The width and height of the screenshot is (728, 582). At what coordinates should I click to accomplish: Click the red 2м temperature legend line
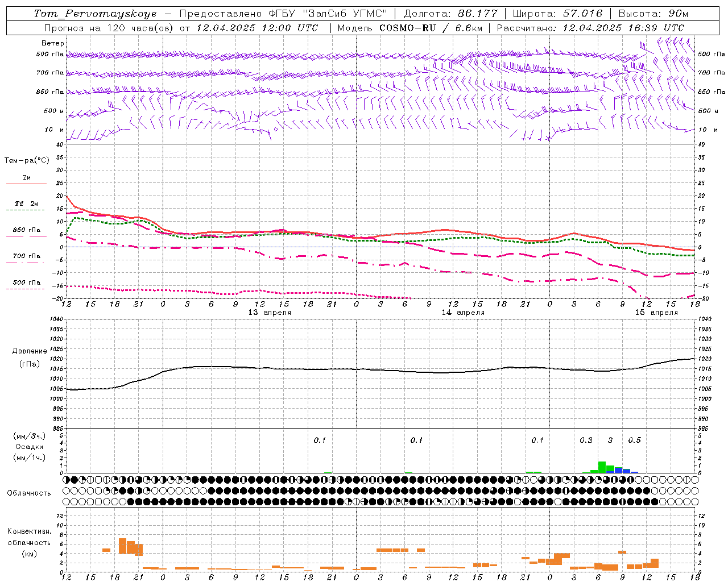pyautogui.click(x=26, y=184)
